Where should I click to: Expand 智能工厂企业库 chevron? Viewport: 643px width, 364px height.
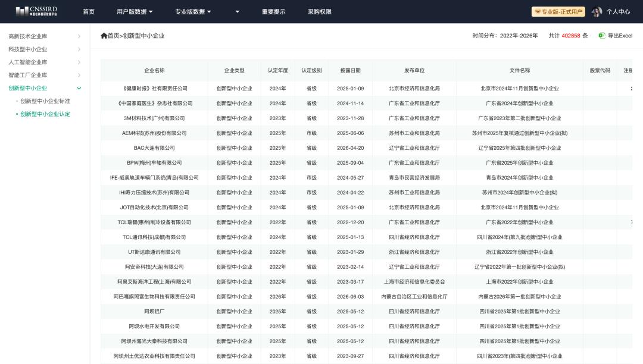(79, 76)
